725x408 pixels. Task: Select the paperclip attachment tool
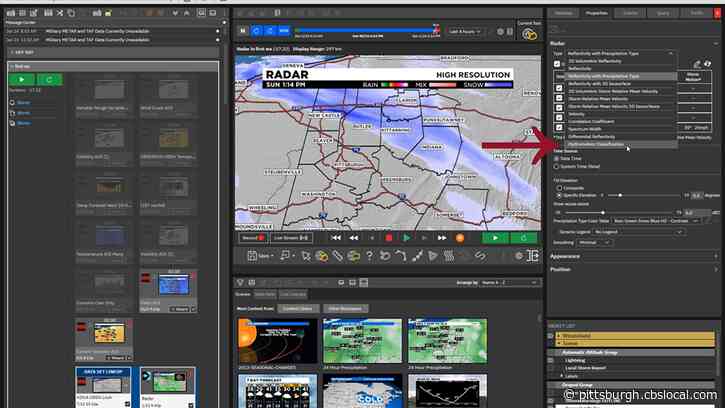(338, 256)
